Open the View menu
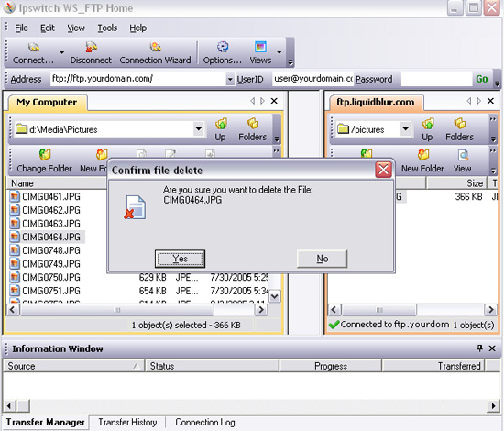 (x=76, y=28)
